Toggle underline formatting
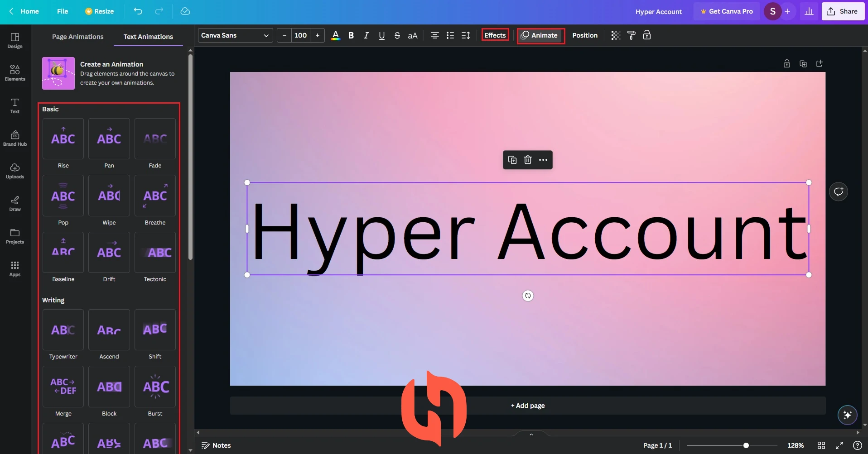The width and height of the screenshot is (868, 454). [381, 35]
